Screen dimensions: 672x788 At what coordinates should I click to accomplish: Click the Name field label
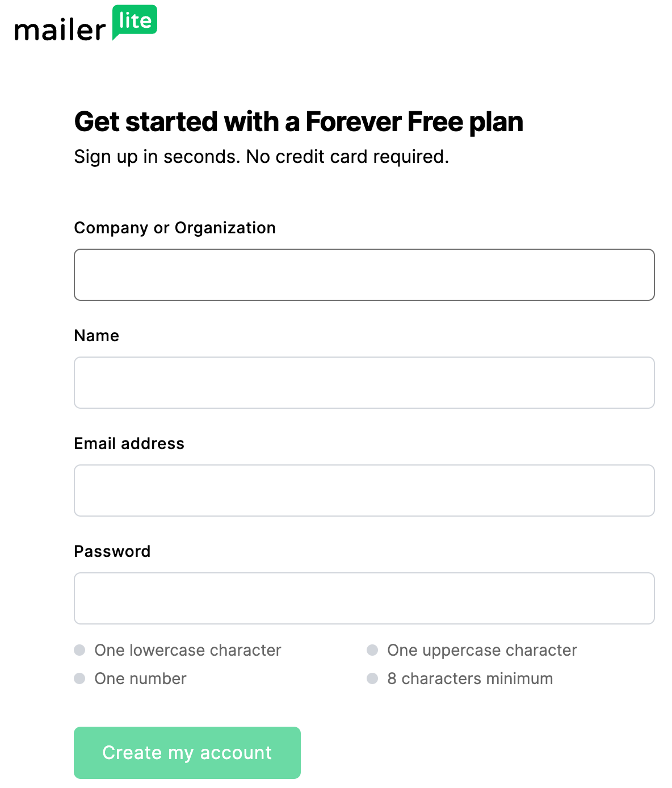point(96,336)
